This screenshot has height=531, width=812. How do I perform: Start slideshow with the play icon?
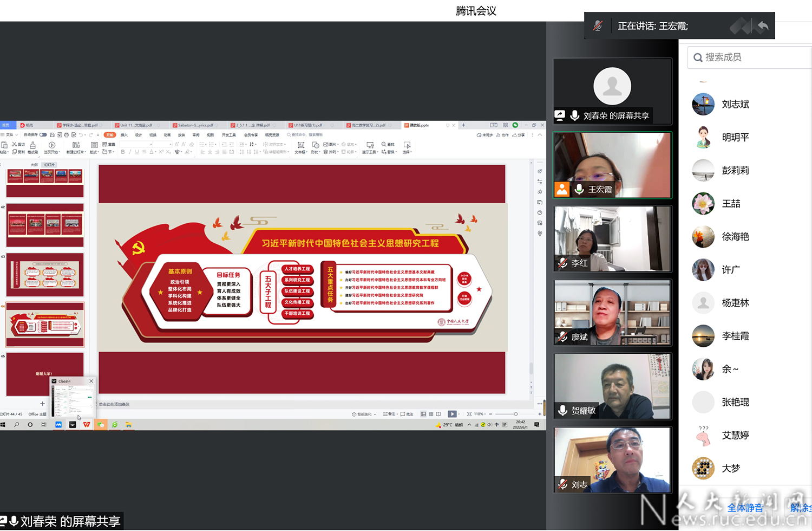[452, 414]
